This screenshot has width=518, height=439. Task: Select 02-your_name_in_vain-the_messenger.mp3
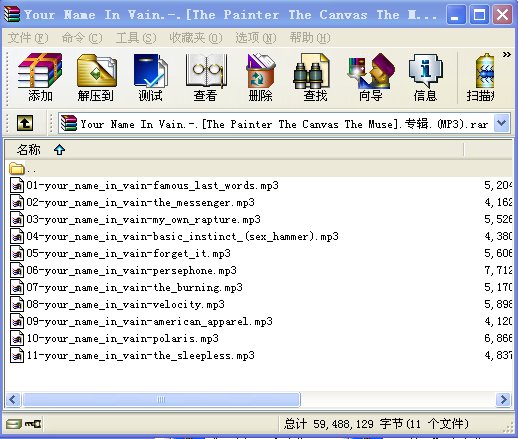pos(140,202)
